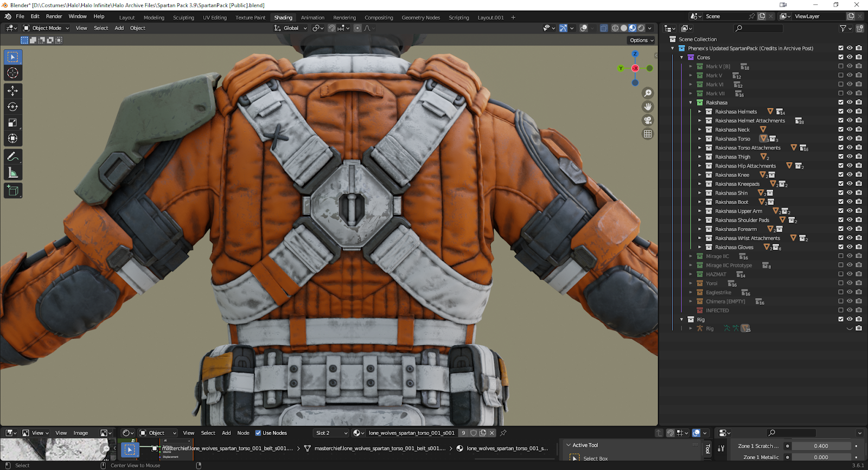Enable the Mark VII collection checkbox
The width and height of the screenshot is (868, 470).
[x=841, y=93]
